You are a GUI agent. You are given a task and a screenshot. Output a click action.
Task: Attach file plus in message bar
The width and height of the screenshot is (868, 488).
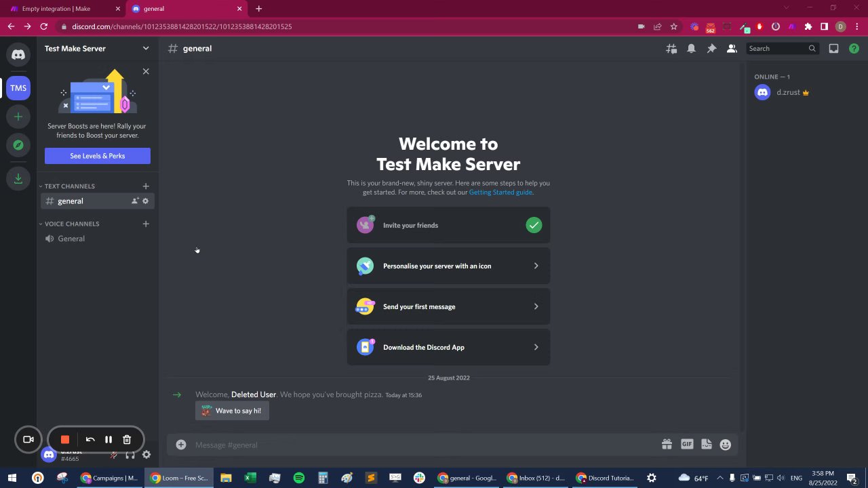[x=181, y=445]
